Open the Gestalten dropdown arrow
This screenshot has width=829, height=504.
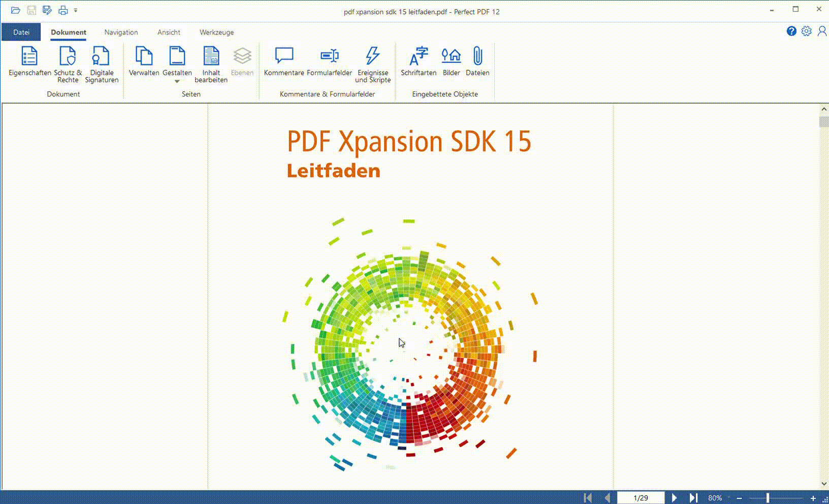coord(177,81)
